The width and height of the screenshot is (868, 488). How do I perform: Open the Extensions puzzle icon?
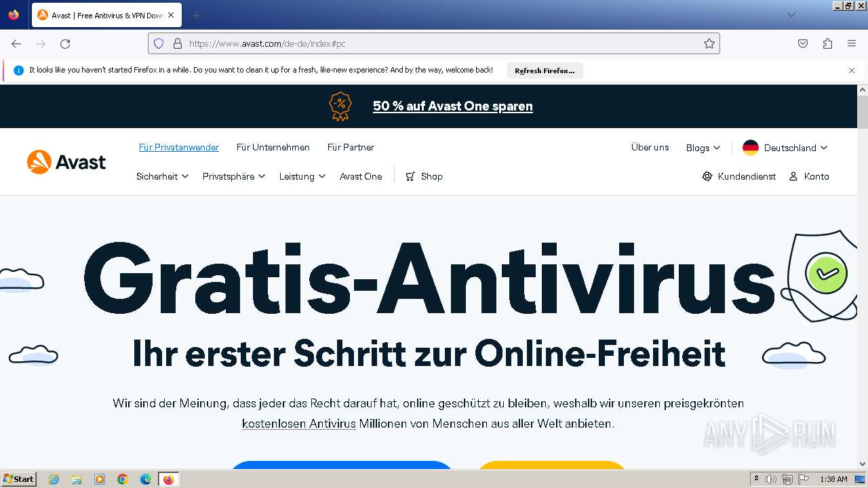[x=827, y=43]
